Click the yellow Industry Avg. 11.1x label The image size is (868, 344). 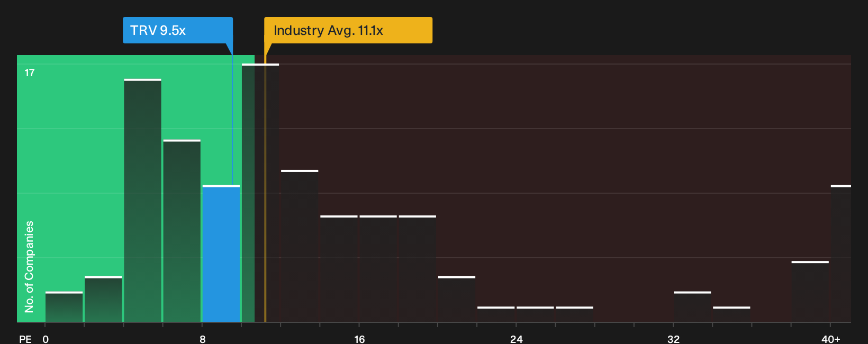pos(348,30)
